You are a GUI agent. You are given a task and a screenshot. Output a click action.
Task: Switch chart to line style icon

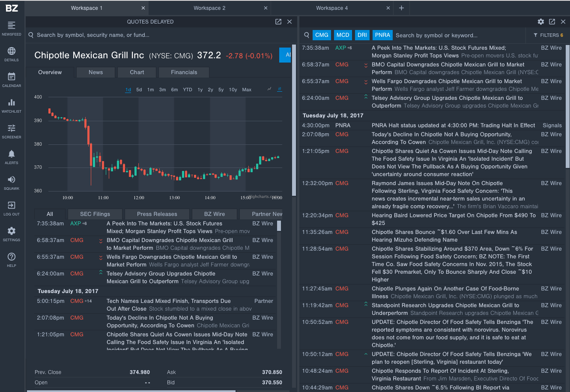269,89
